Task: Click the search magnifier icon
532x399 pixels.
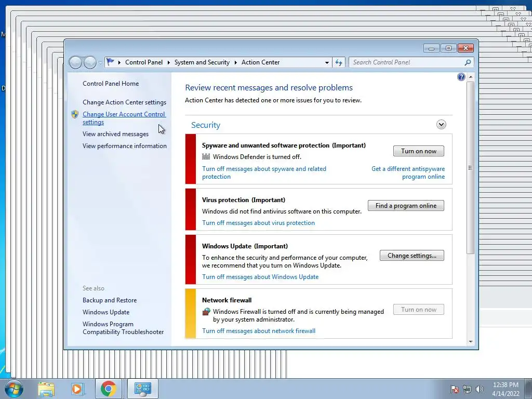Action: (468, 62)
